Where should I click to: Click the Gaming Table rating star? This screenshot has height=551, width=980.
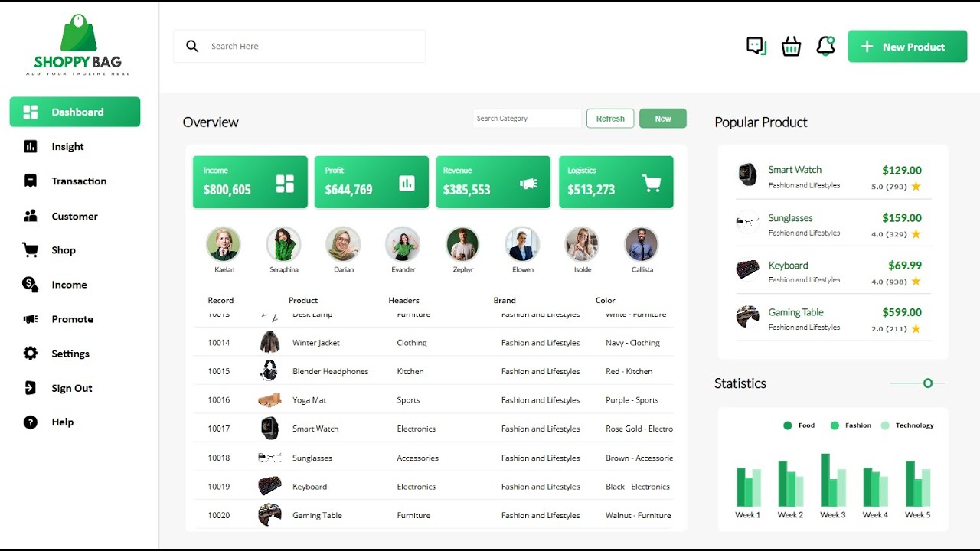pos(916,329)
